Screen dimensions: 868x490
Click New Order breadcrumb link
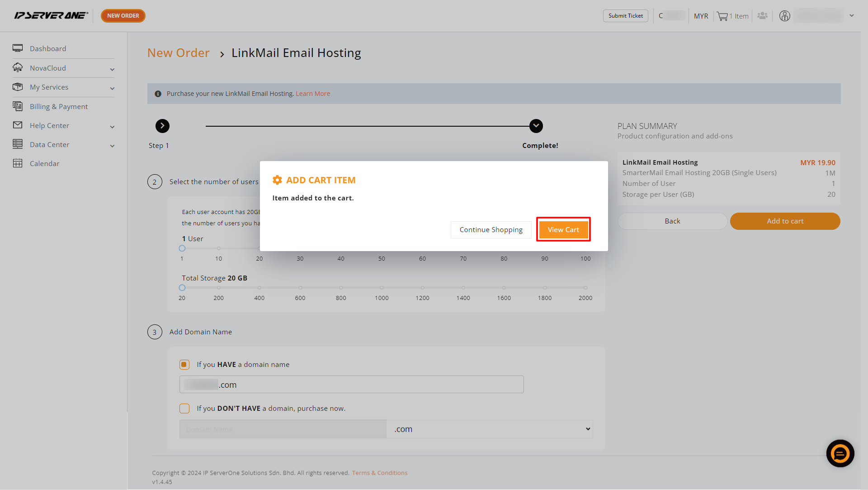coord(179,53)
